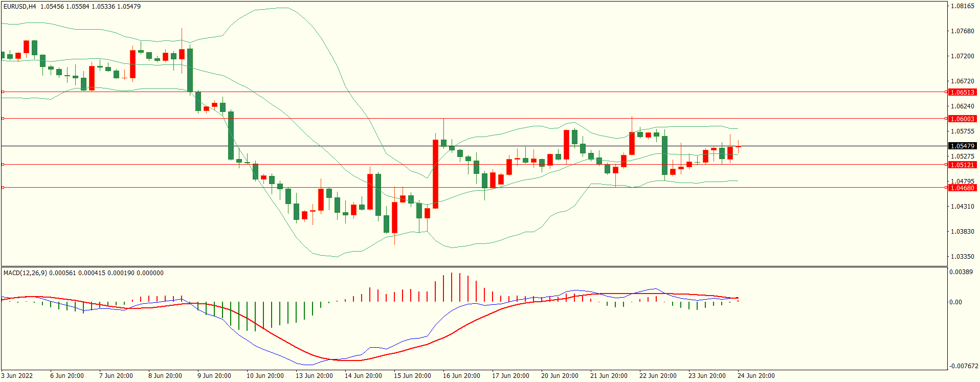Select the red 1.04680 price level label
This screenshot has width=980, height=382.
click(x=962, y=188)
